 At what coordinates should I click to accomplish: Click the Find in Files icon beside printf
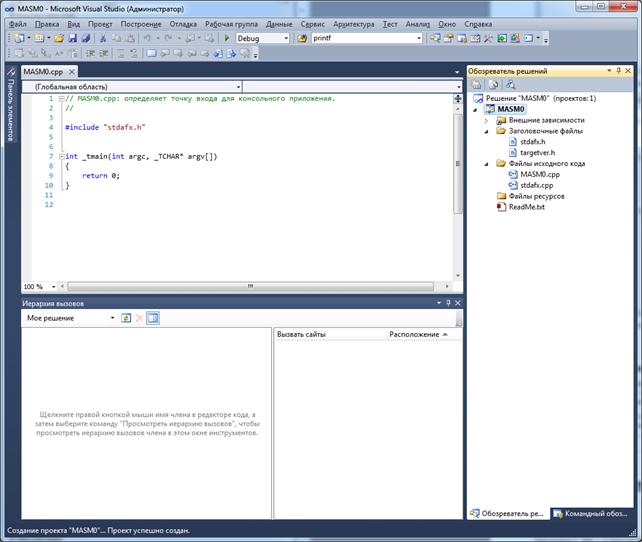(x=301, y=38)
